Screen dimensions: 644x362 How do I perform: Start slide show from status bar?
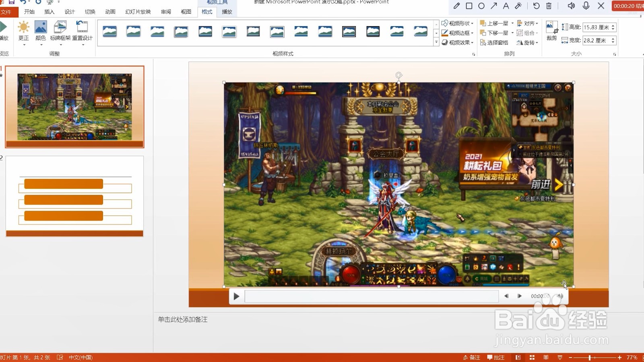click(x=560, y=358)
